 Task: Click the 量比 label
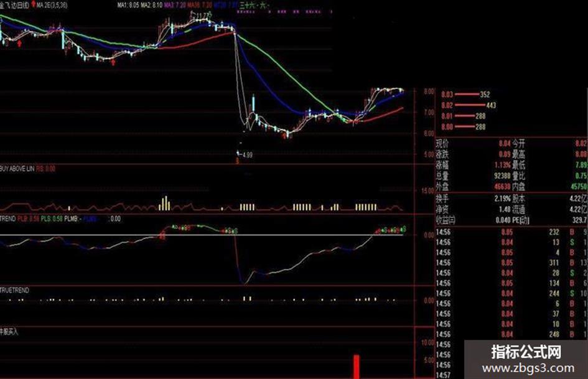click(519, 175)
